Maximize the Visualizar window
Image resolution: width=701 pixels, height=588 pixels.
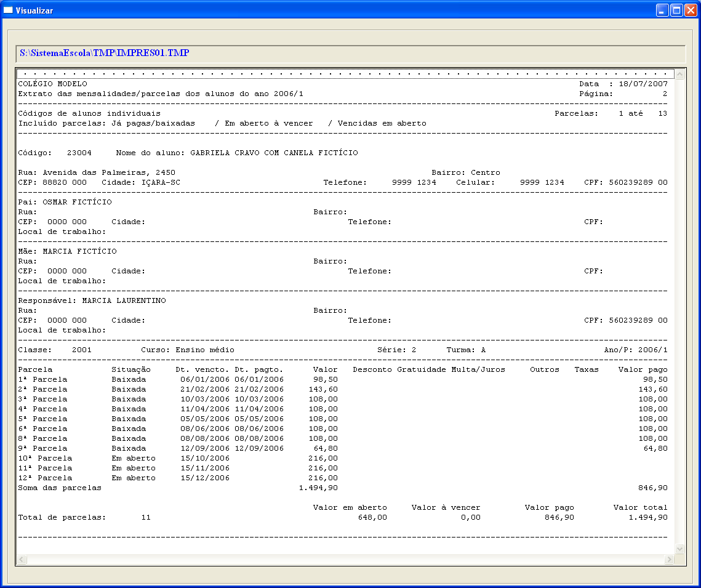click(676, 10)
